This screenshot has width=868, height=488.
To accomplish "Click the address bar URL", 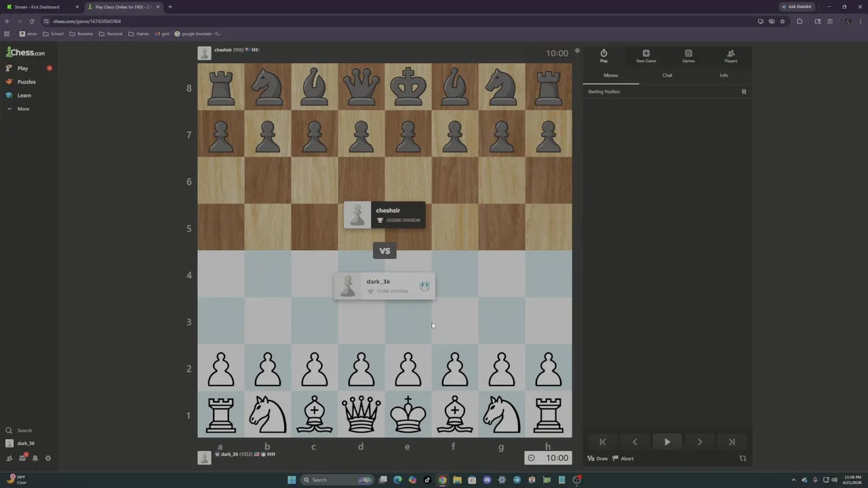I will 87,21.
